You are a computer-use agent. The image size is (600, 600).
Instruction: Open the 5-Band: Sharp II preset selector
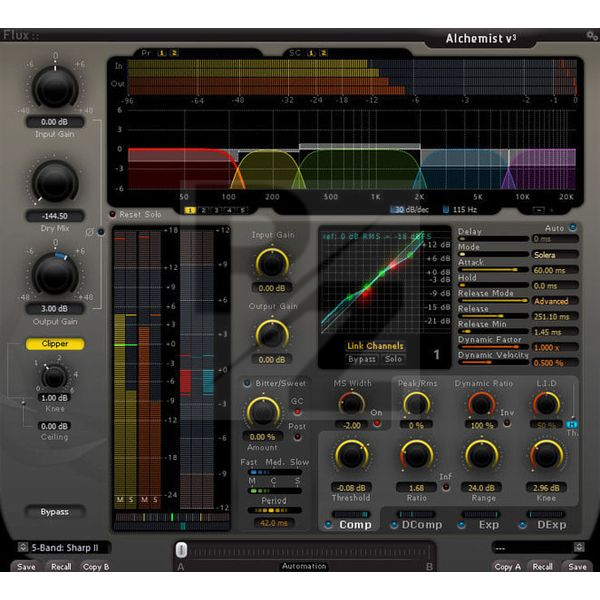pos(64,548)
